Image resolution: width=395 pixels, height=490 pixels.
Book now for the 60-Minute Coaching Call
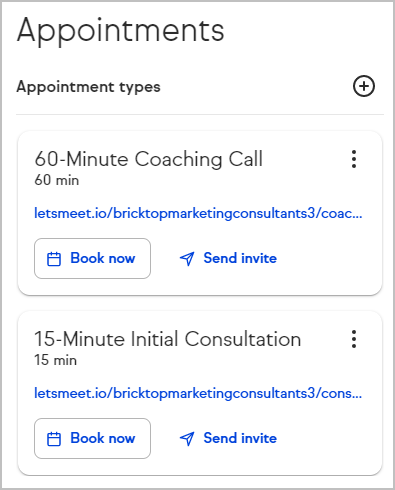coord(92,258)
